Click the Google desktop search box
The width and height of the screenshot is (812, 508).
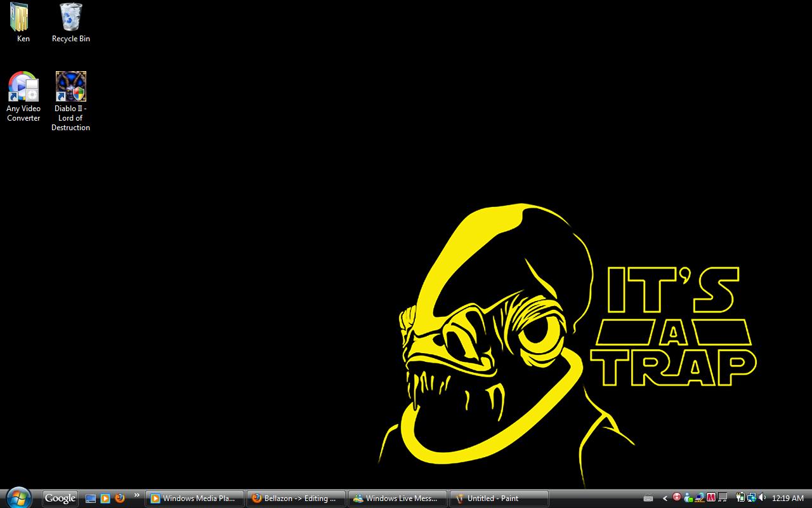pos(60,498)
